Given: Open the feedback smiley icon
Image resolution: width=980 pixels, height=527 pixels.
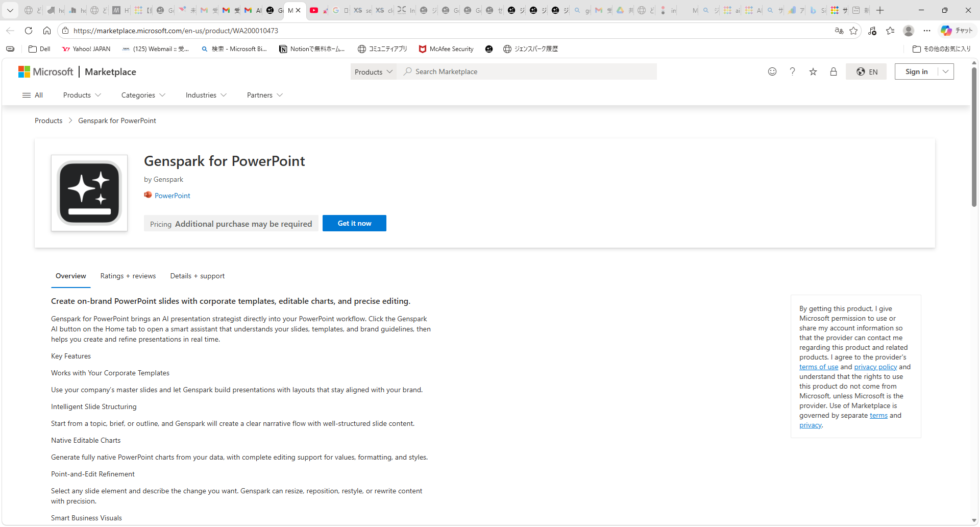Looking at the screenshot, I should coord(772,71).
